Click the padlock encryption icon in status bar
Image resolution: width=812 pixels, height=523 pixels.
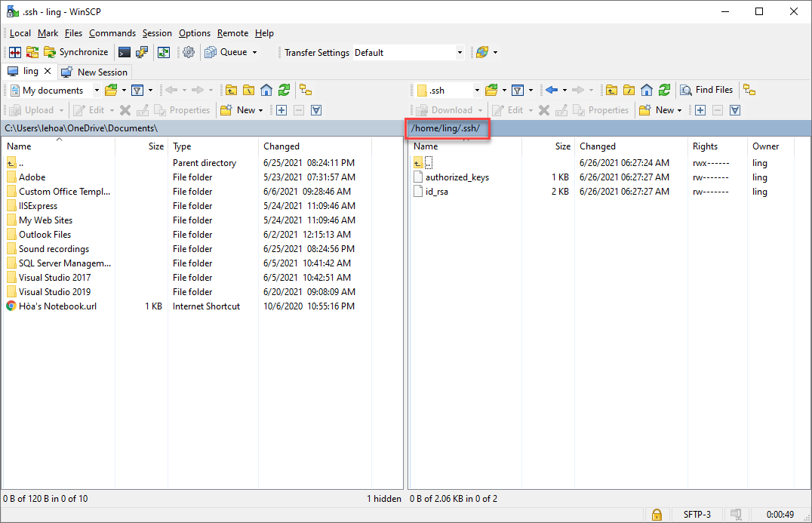pos(657,515)
